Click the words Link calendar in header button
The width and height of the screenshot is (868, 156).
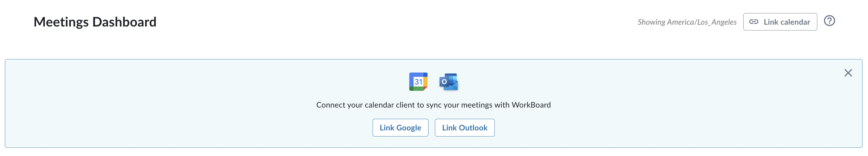click(787, 22)
